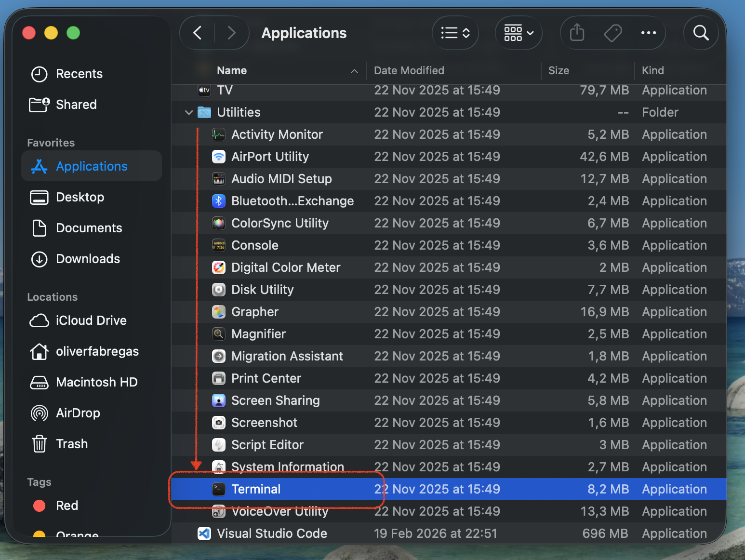Select the Grapher application icon
The width and height of the screenshot is (745, 560).
[219, 311]
